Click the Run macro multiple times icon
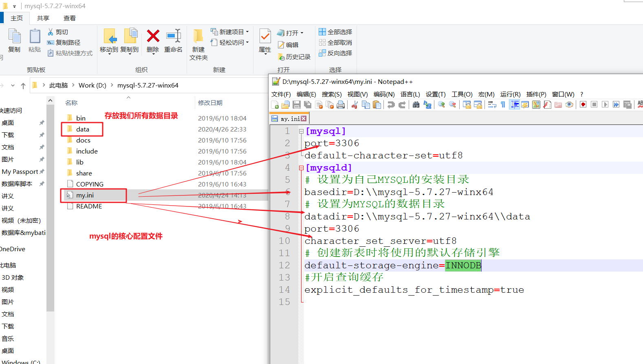The image size is (643, 364). click(x=616, y=105)
